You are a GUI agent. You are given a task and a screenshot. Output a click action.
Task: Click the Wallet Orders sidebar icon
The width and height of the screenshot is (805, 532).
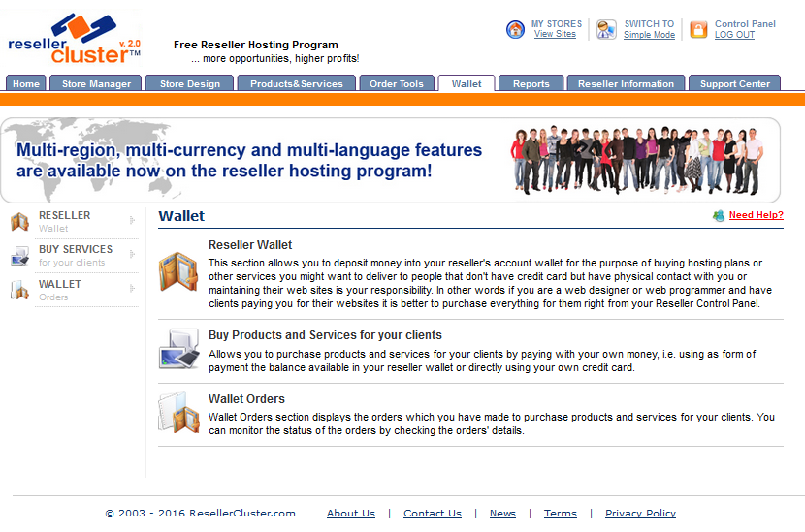[x=19, y=290]
